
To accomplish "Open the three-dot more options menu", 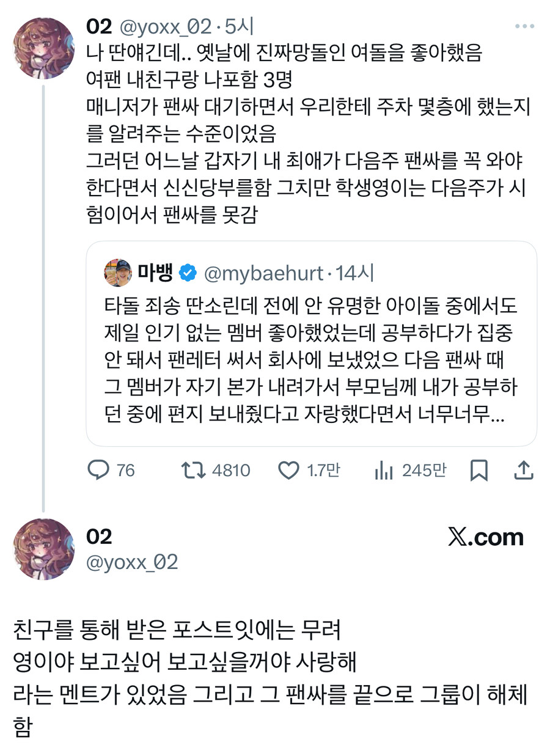I will [x=524, y=26].
